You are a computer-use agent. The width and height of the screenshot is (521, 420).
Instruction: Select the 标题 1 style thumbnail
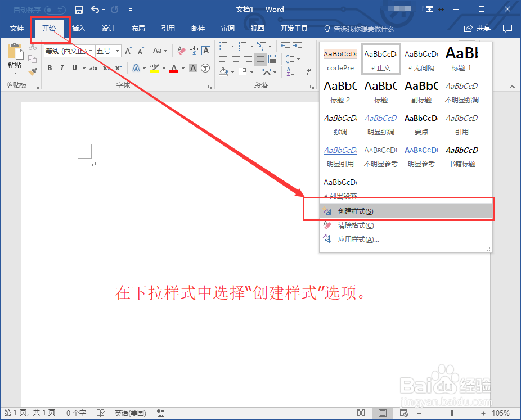click(461, 59)
